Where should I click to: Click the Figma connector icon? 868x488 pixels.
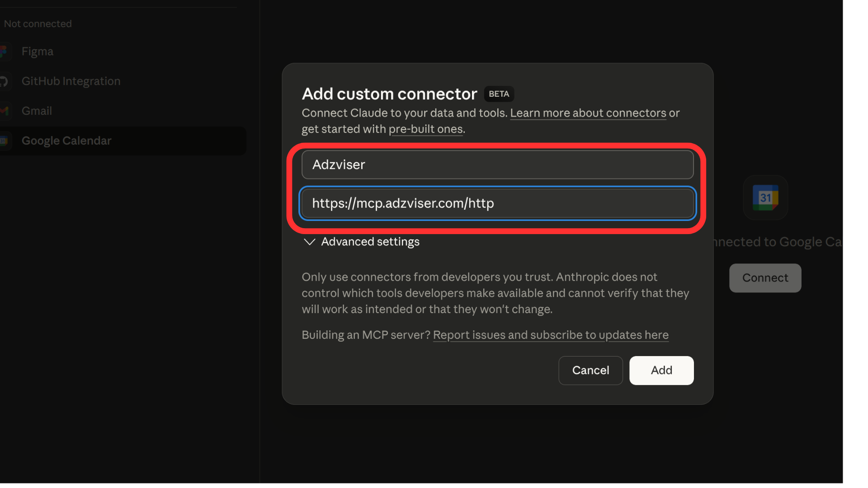[4, 51]
